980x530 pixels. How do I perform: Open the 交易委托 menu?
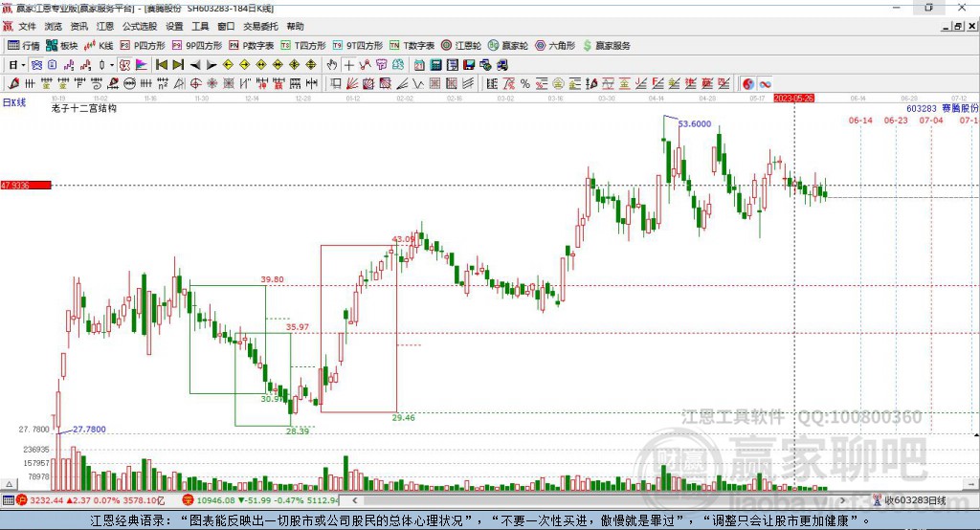pos(260,26)
